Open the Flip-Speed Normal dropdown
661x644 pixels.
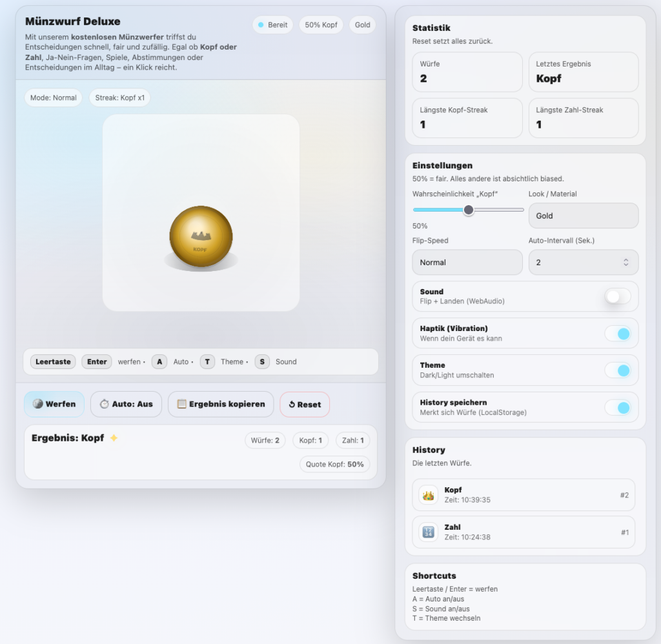point(467,263)
